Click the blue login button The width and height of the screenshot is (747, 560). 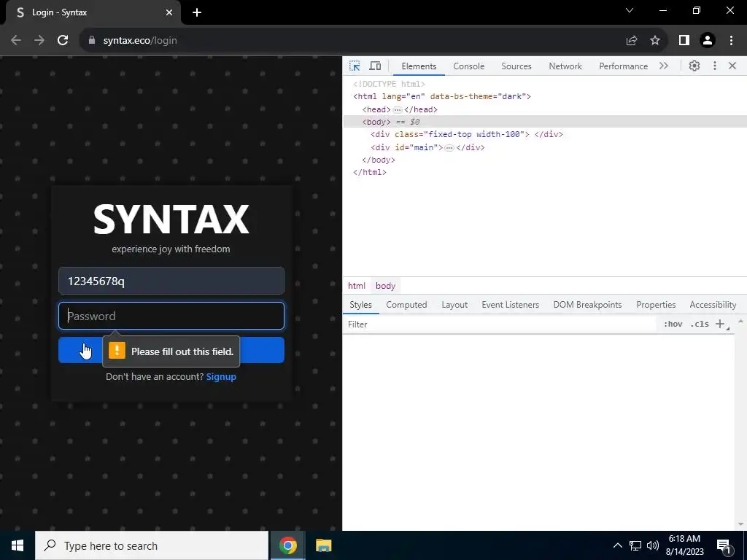point(171,350)
